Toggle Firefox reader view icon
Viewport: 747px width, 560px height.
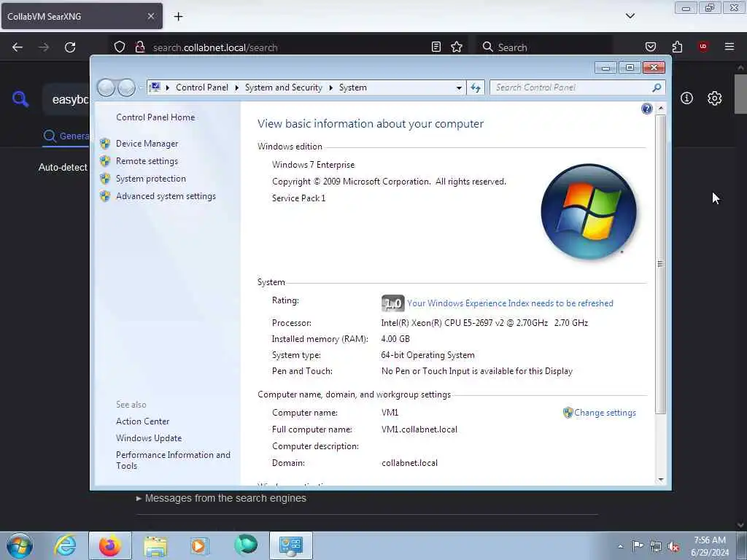click(x=436, y=47)
